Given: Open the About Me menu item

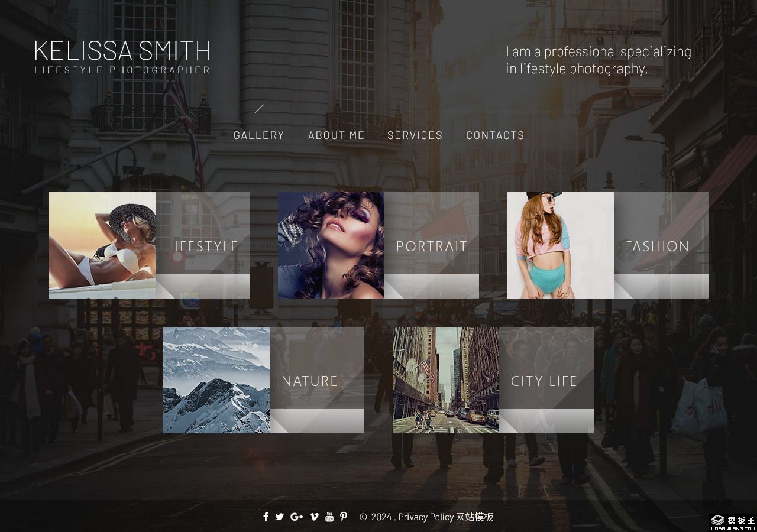Looking at the screenshot, I should [x=336, y=135].
